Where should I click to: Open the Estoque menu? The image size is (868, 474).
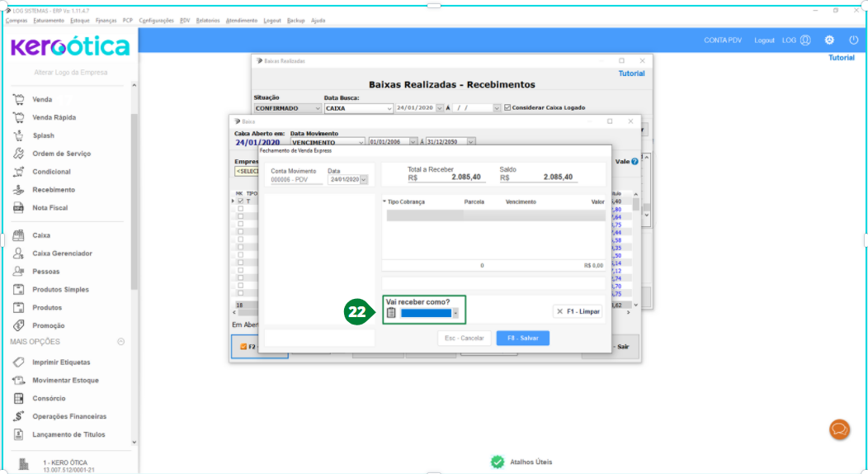[x=80, y=21]
